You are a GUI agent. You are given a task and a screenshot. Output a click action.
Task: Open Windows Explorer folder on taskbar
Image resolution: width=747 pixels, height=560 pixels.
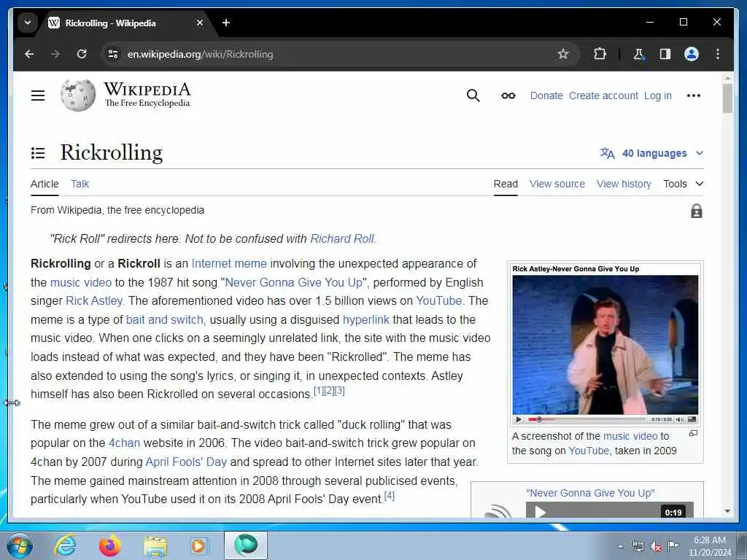[x=155, y=547]
